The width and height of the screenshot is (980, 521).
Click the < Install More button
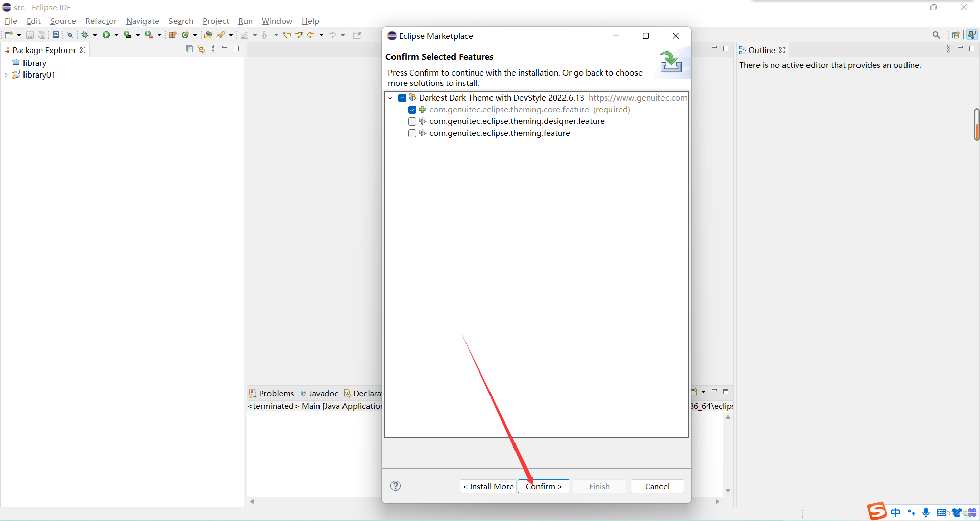click(488, 486)
